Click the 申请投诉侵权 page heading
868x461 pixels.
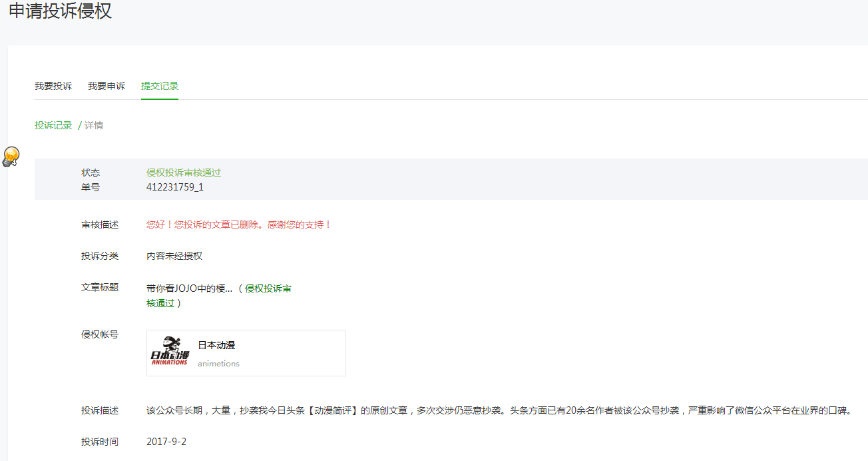60,11
